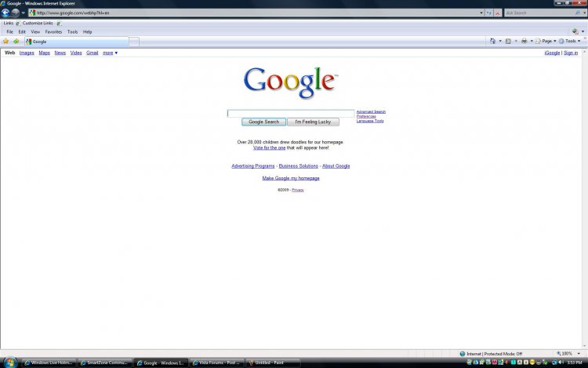Click the Messenger icon on menu bar right
588x368 pixels.
pos(575,31)
